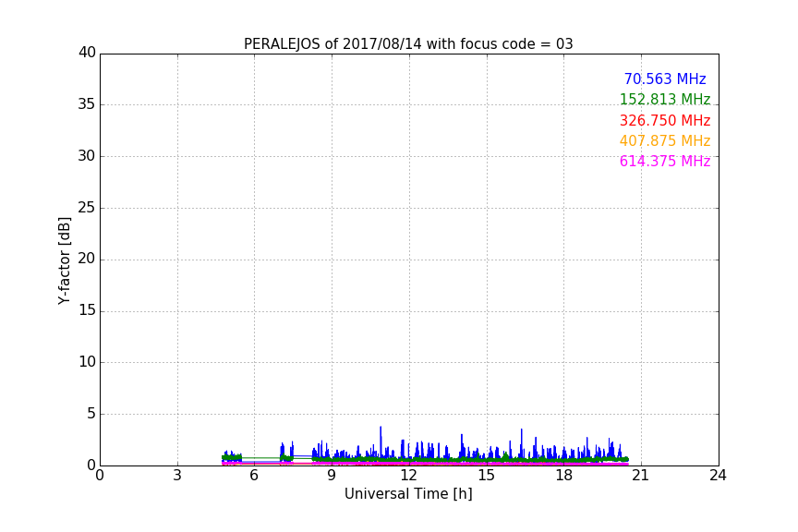The height and width of the screenshot is (532, 798).
Task: Click the y-axis tick label 25
Action: (87, 207)
